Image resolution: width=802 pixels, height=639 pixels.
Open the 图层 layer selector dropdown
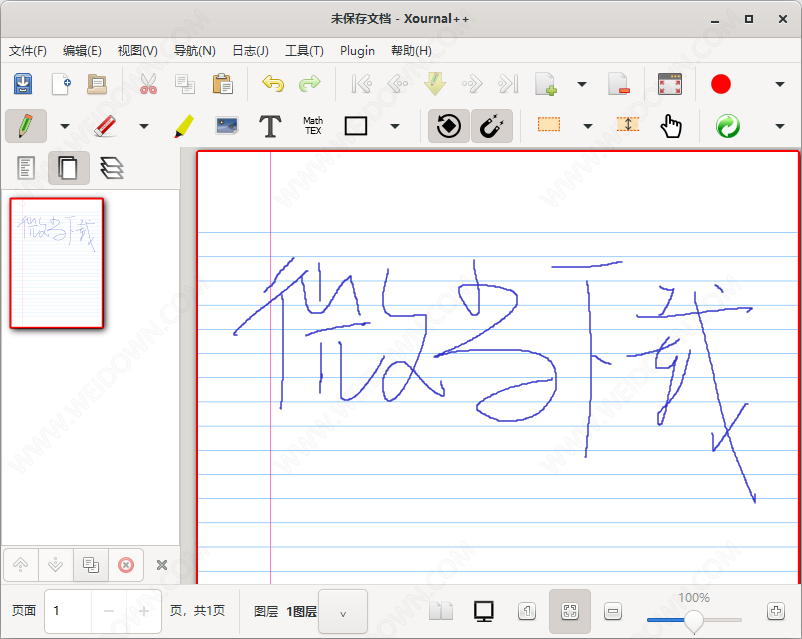tap(343, 611)
